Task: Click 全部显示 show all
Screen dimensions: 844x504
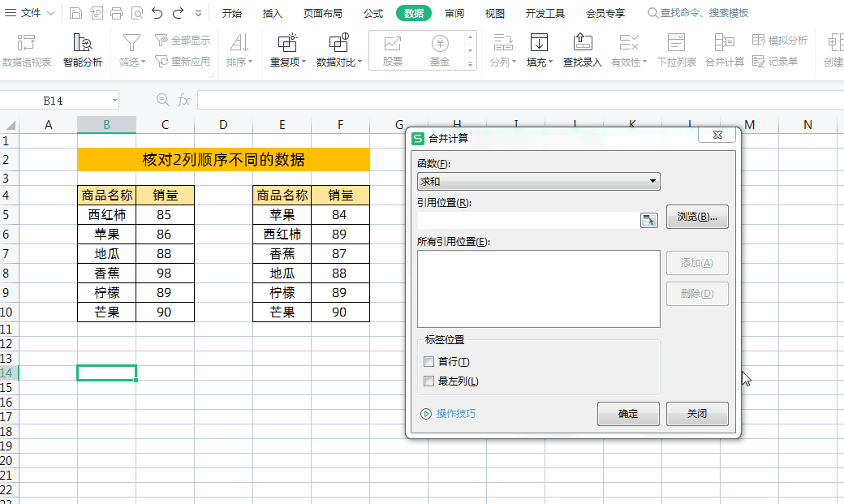Action: (x=183, y=40)
